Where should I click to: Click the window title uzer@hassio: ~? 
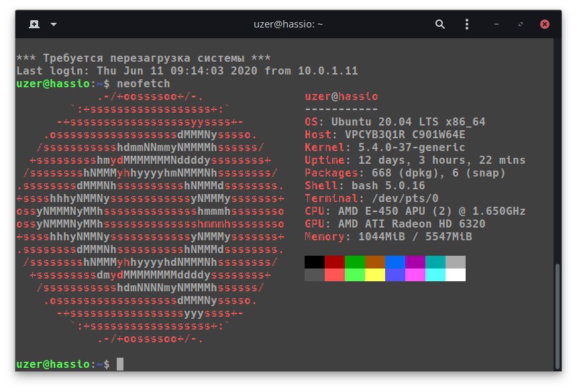[288, 24]
